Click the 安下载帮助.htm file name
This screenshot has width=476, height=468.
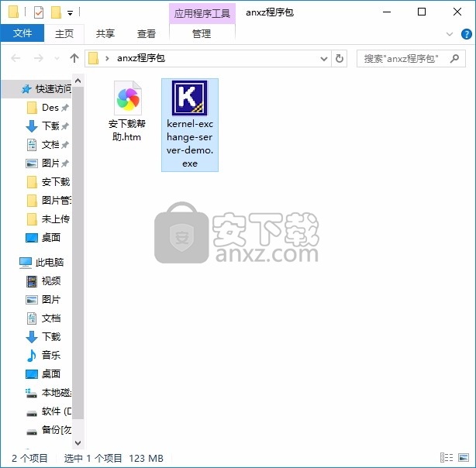tap(127, 130)
